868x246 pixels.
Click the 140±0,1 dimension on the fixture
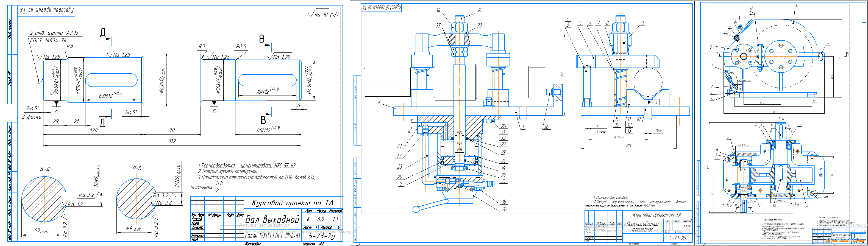(x=618, y=137)
